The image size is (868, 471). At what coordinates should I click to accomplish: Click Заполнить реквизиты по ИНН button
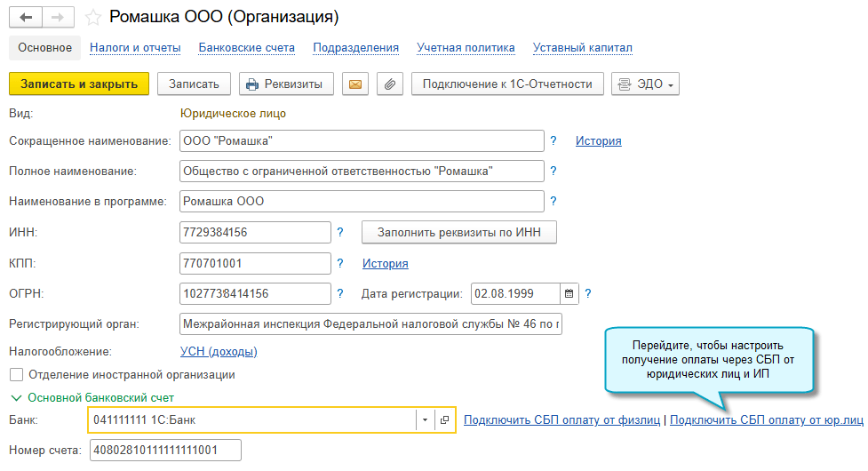point(458,233)
